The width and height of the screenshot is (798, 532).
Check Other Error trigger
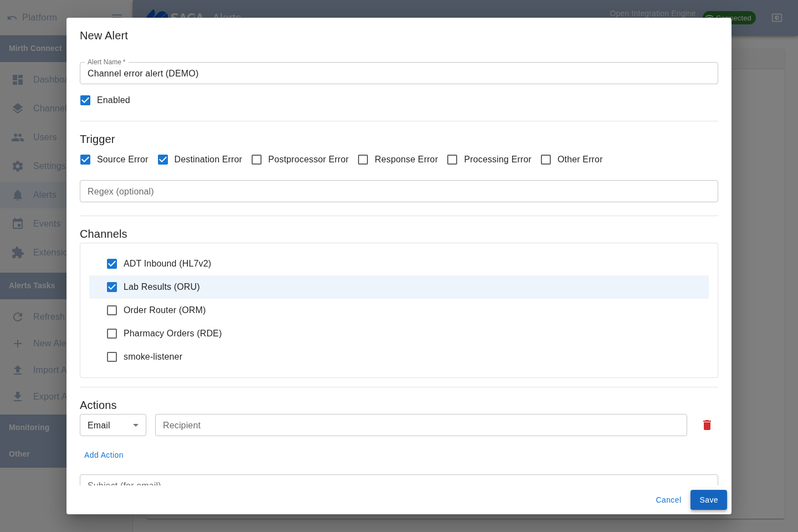pos(546,160)
